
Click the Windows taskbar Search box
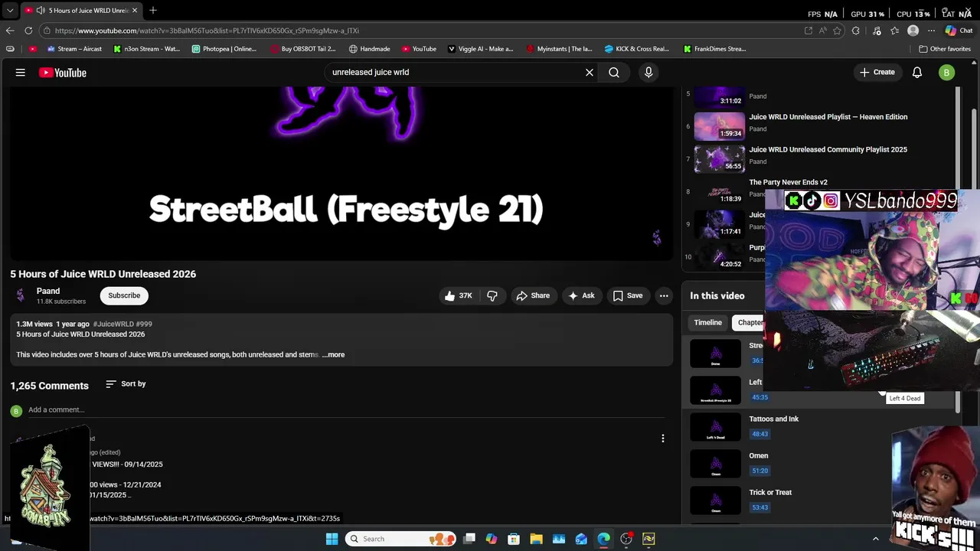(x=399, y=539)
